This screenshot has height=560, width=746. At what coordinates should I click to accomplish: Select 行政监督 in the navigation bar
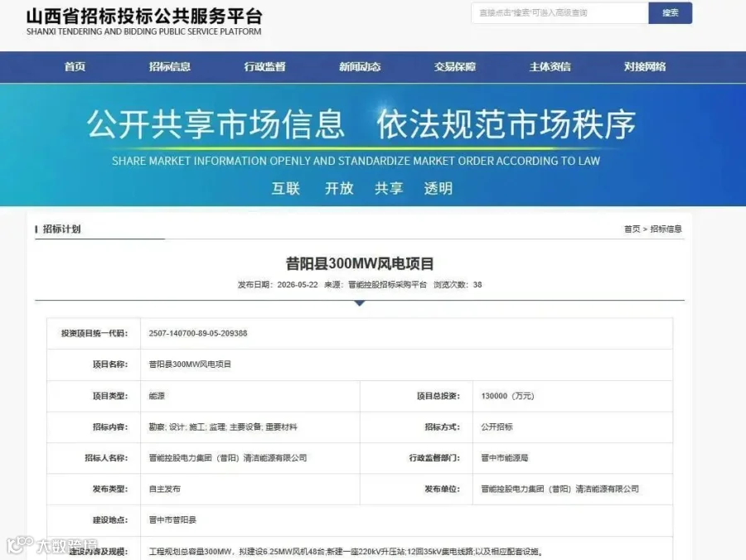265,66
